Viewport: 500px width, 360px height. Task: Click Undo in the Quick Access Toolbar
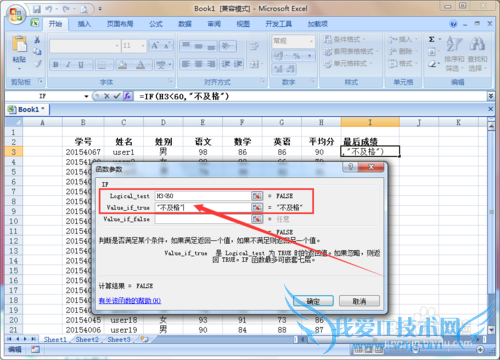[x=49, y=9]
